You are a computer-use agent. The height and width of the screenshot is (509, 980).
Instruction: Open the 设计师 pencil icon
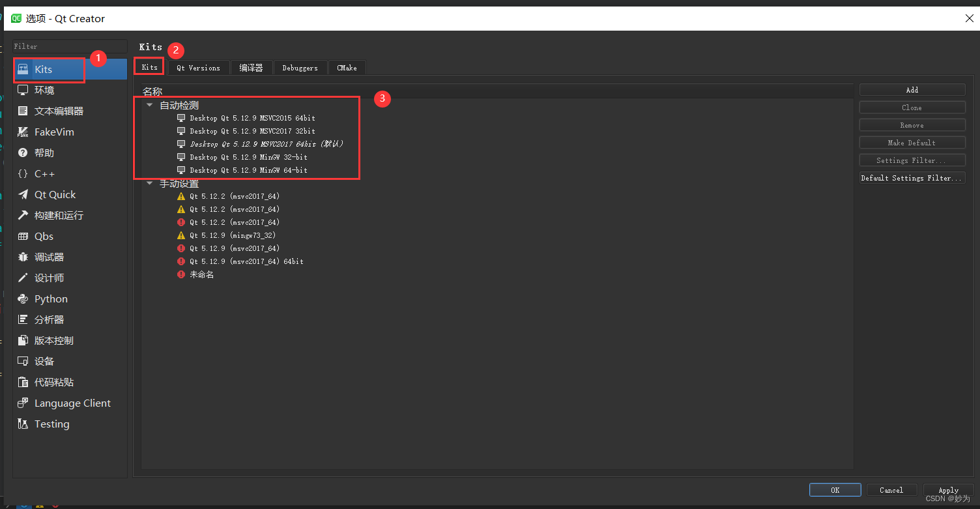click(23, 278)
